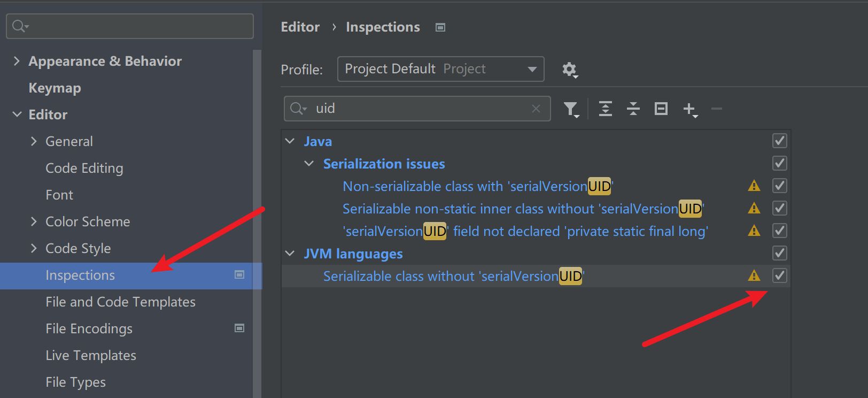Expand the Appearance & Behavior section
Viewport: 868px width, 398px height.
[x=17, y=61]
